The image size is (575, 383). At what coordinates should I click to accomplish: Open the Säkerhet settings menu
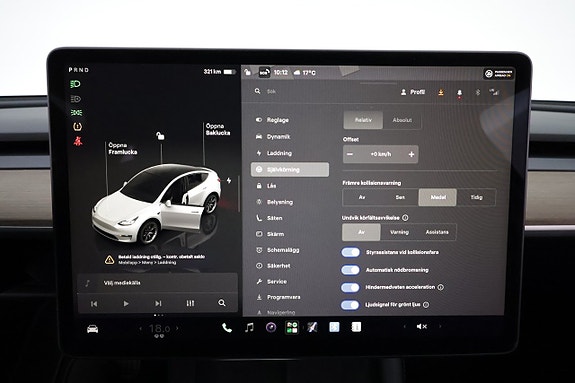273,266
